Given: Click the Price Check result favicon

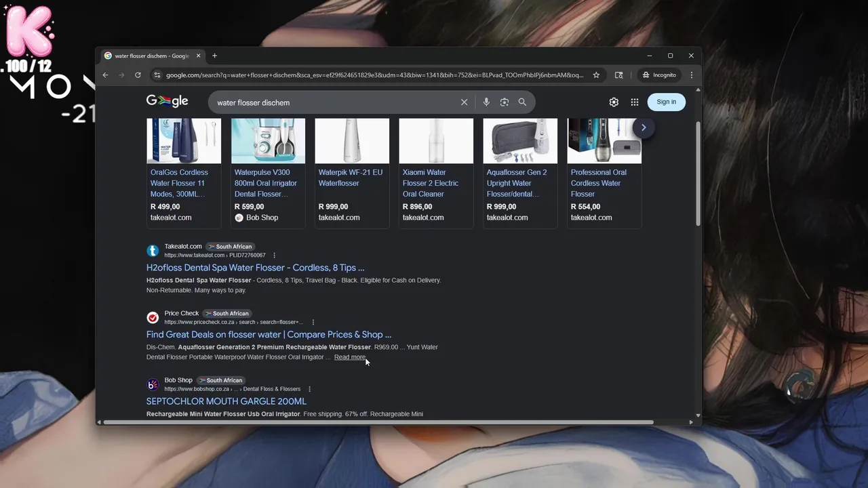Looking at the screenshot, I should pos(153,317).
